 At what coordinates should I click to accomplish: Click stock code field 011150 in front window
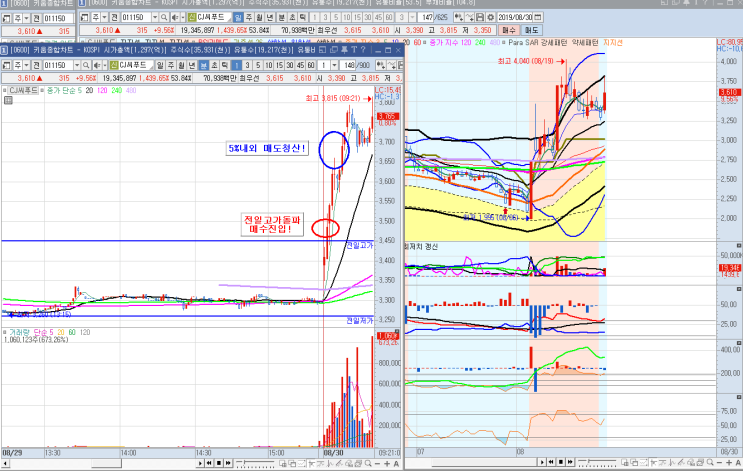(58, 65)
